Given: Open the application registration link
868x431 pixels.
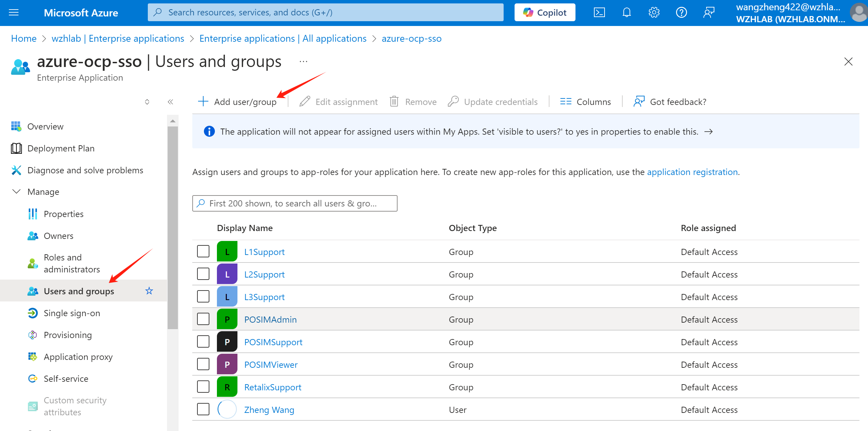Looking at the screenshot, I should [x=692, y=172].
